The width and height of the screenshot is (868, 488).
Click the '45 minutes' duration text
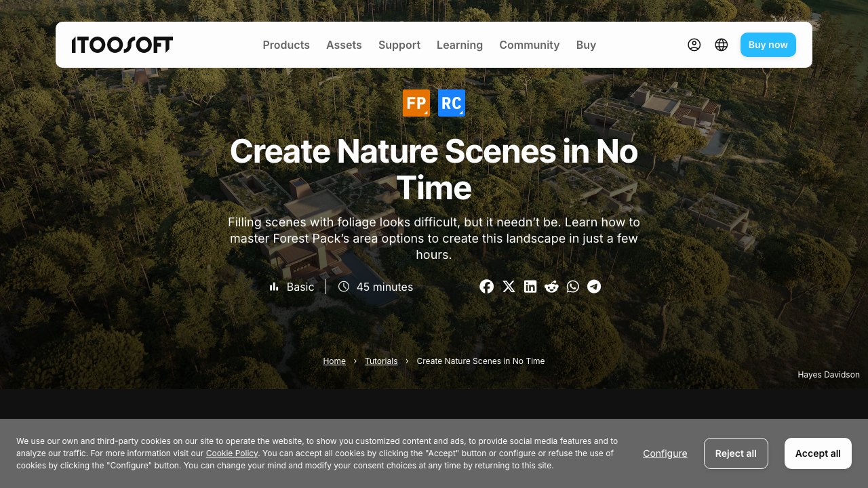click(384, 287)
